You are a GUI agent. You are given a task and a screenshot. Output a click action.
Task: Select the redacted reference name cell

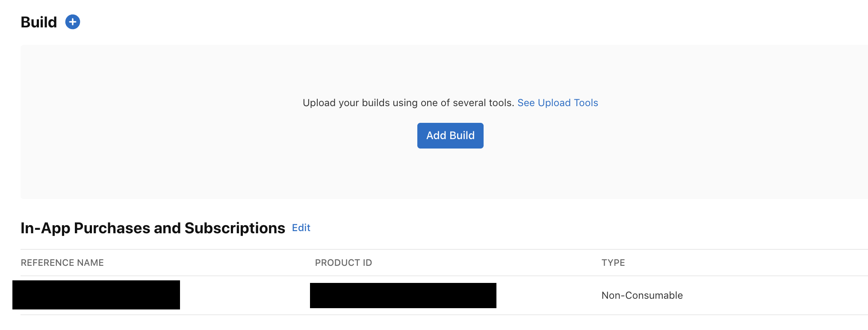pyautogui.click(x=96, y=295)
